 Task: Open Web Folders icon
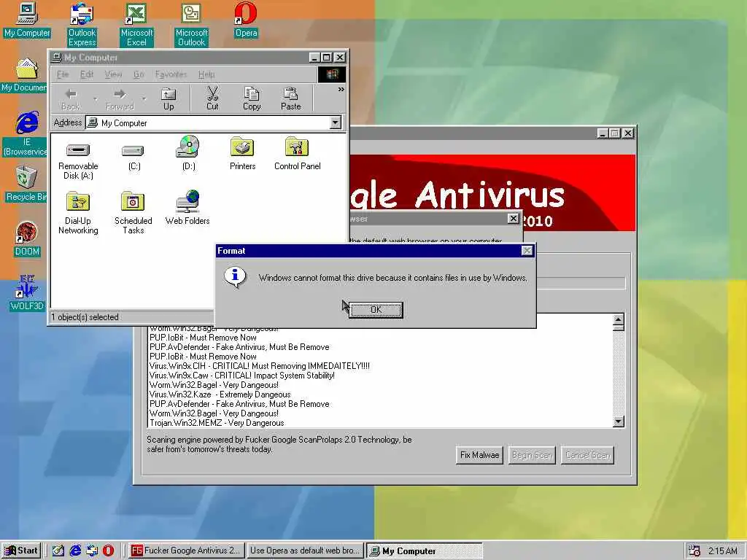click(187, 208)
